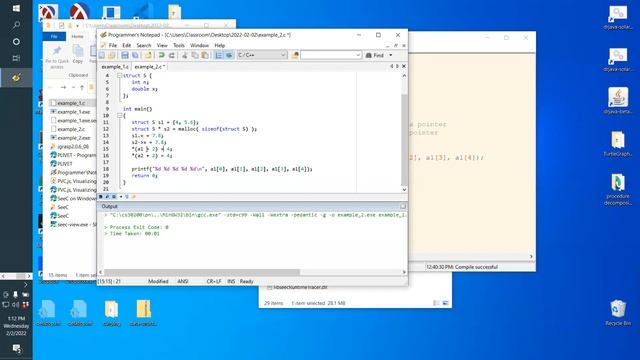Collapse the main function fold marker

[x=120, y=116]
